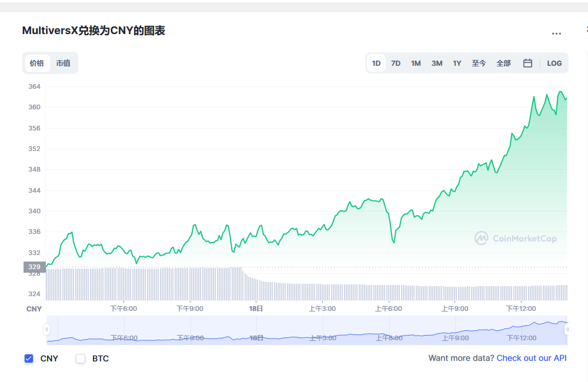Viewport: 588px width, 382px height.
Task: Switch to the 价格 price tab
Action: tap(37, 63)
